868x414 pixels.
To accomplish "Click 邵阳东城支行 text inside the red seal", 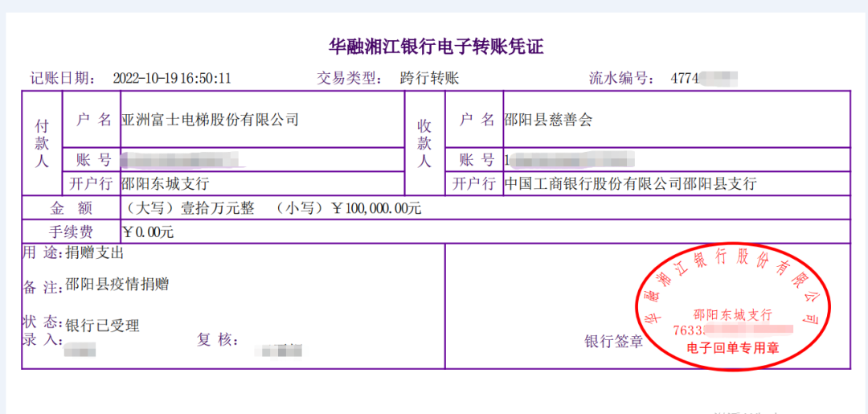I will click(732, 315).
